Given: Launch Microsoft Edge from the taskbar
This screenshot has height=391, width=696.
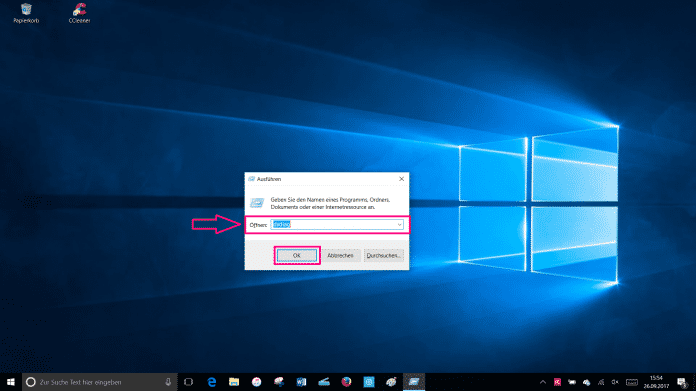Looking at the screenshot, I should [x=212, y=382].
